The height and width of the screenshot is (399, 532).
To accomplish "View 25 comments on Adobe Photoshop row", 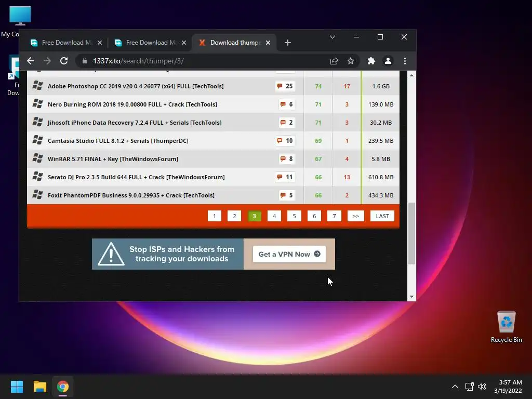I will 285,86.
